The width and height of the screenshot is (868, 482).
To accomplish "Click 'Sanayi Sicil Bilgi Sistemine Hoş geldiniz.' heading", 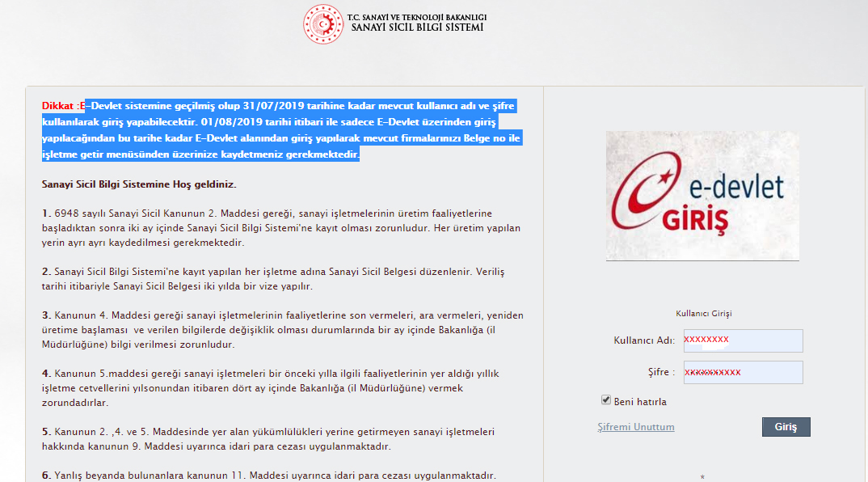I will coord(139,184).
